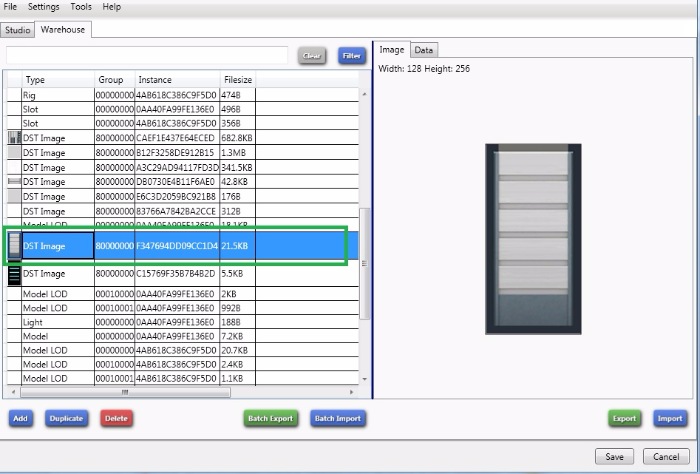
Task: Switch to the Data tab
Action: (424, 50)
